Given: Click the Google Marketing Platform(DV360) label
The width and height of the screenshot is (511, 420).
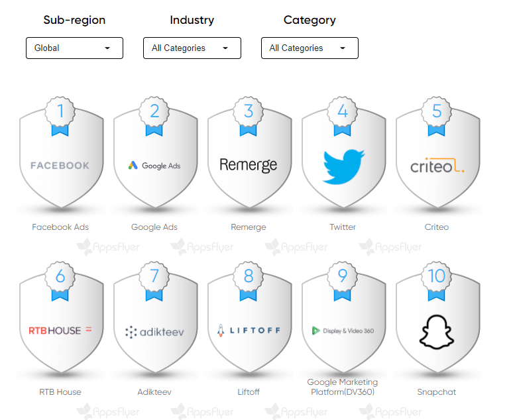Looking at the screenshot, I should (x=343, y=387).
